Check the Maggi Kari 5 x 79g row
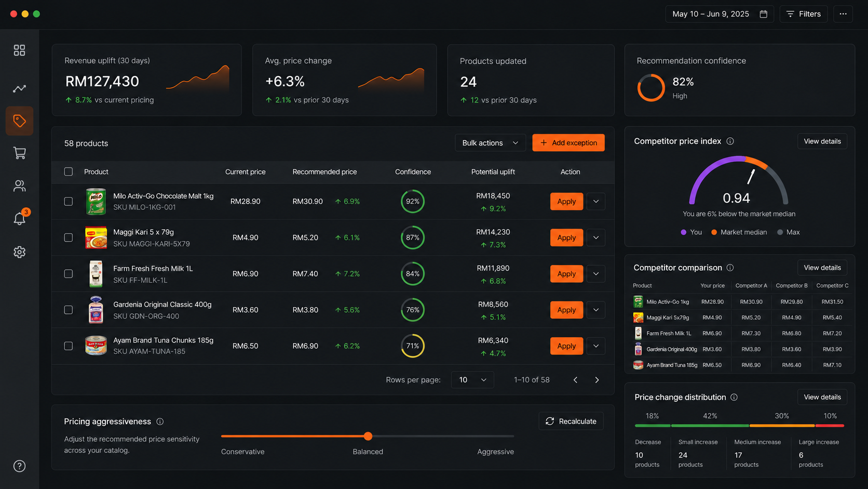Viewport: 868px width, 489px height. click(69, 237)
